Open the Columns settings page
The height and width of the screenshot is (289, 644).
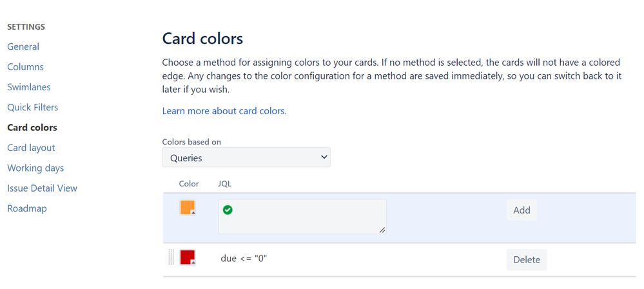(26, 67)
